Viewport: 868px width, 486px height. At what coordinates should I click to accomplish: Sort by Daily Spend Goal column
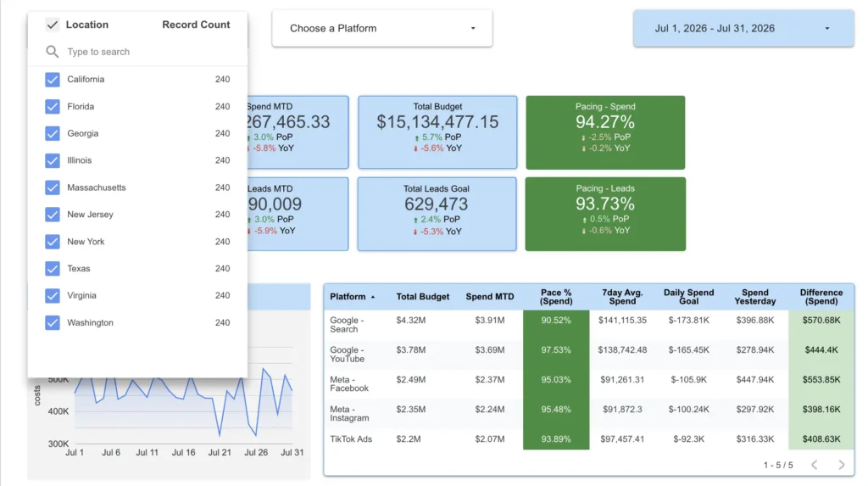coord(688,297)
